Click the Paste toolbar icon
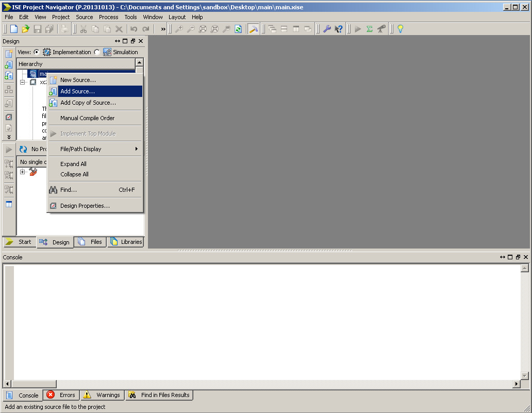The width and height of the screenshot is (532, 413). [107, 29]
